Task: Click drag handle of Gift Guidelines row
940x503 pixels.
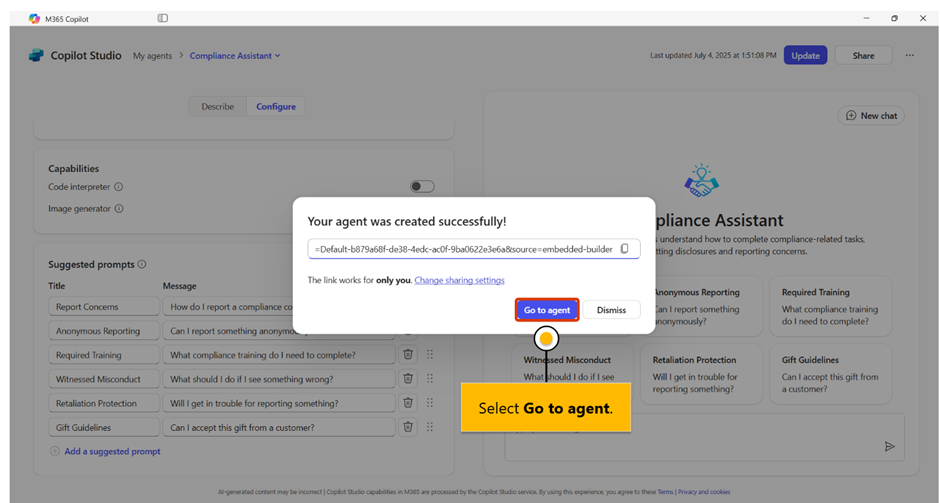Action: 430,427
